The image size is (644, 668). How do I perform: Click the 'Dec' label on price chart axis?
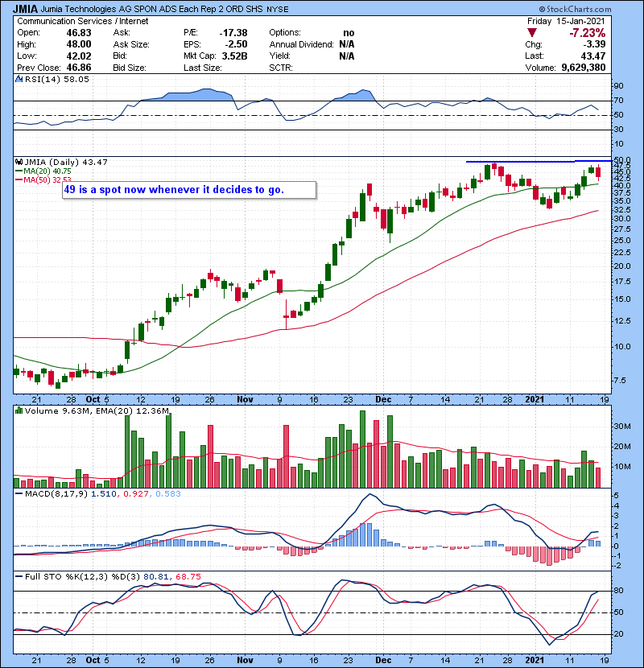(x=383, y=400)
